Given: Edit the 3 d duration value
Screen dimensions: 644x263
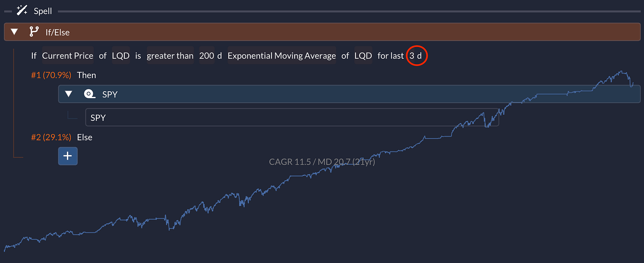Looking at the screenshot, I should click(x=415, y=56).
